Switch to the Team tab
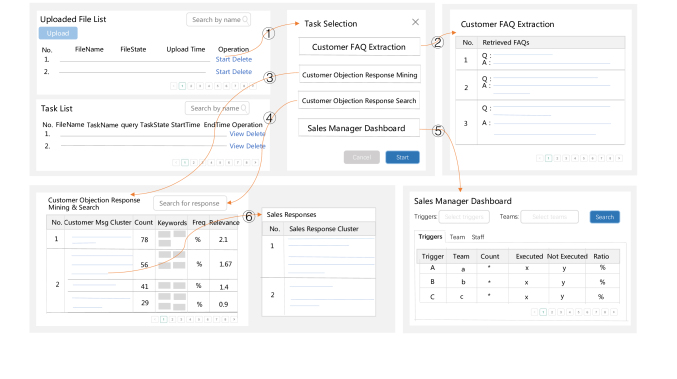This screenshot has width=677, height=379. pos(457,237)
